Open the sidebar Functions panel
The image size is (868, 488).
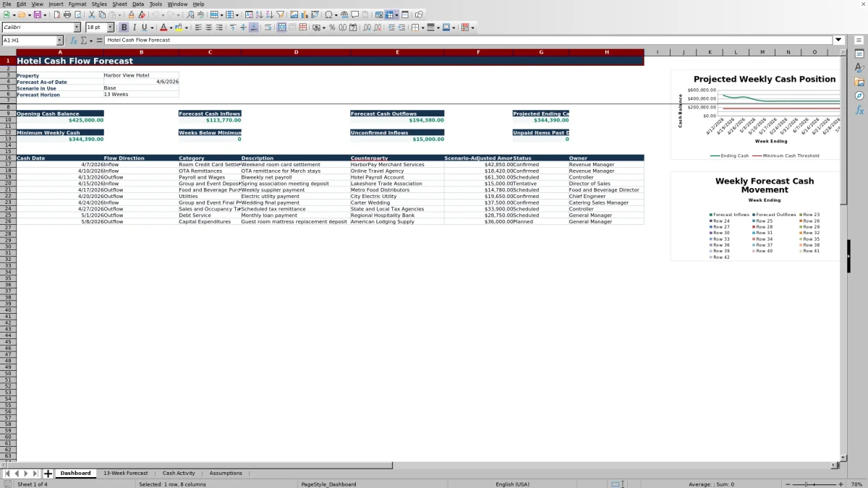(x=859, y=110)
